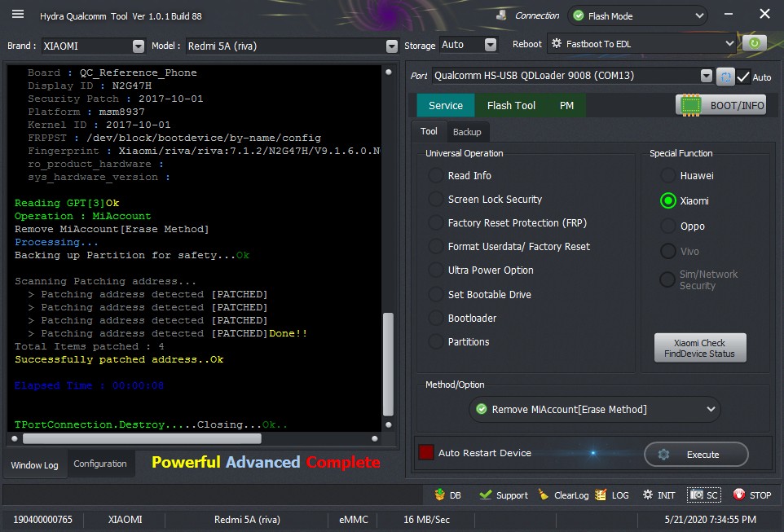Image resolution: width=784 pixels, height=532 pixels.
Task: Switch to the PM tab
Action: pyautogui.click(x=566, y=105)
